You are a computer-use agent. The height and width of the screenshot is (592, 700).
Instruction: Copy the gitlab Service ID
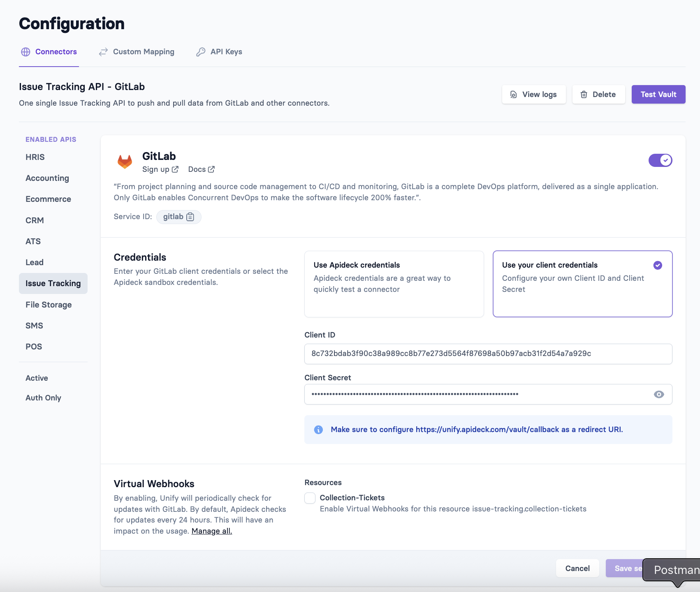click(190, 217)
